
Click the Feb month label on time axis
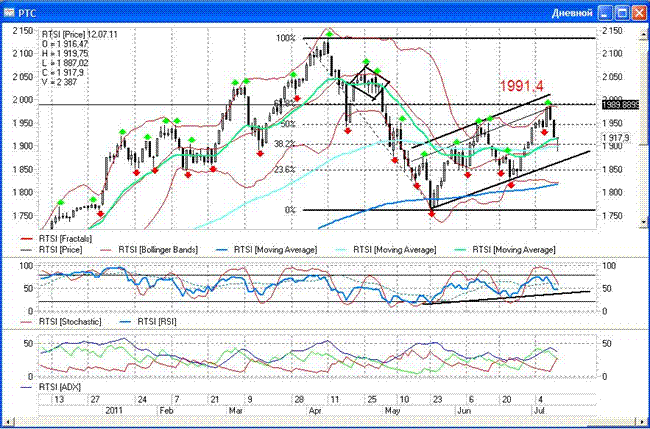click(x=166, y=411)
